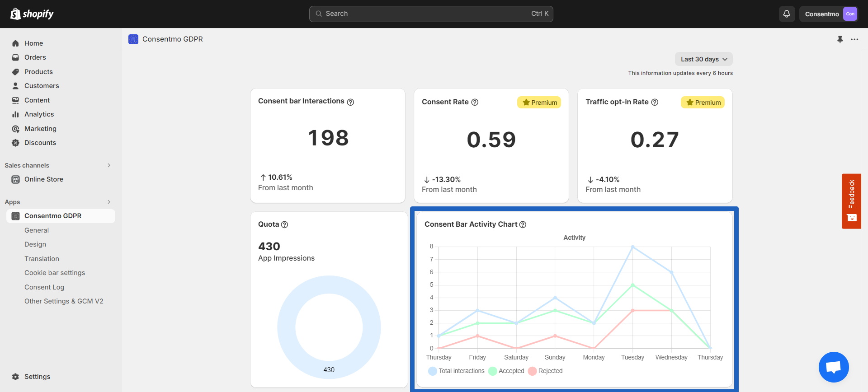Screen dimensions: 868x392
Task: Open the Consent Log page
Action: click(44, 287)
